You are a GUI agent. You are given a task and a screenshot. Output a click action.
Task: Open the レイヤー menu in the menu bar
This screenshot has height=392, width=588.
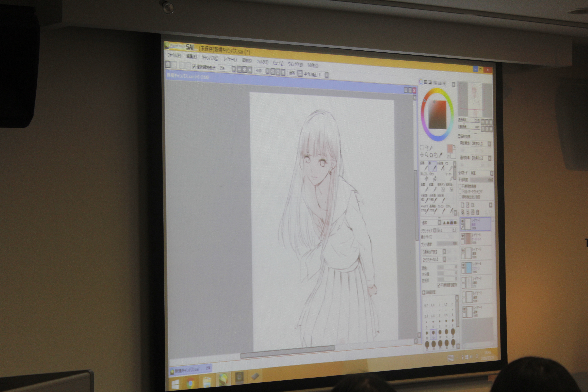[x=230, y=60]
